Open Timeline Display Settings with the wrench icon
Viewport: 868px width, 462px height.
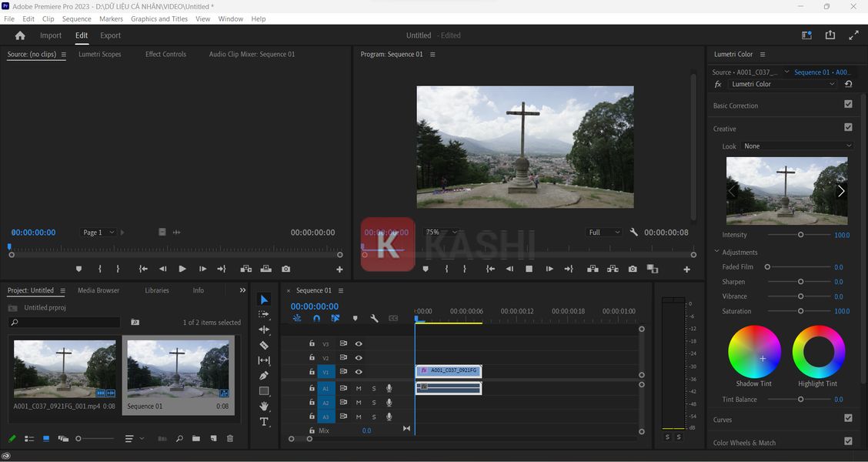click(374, 318)
